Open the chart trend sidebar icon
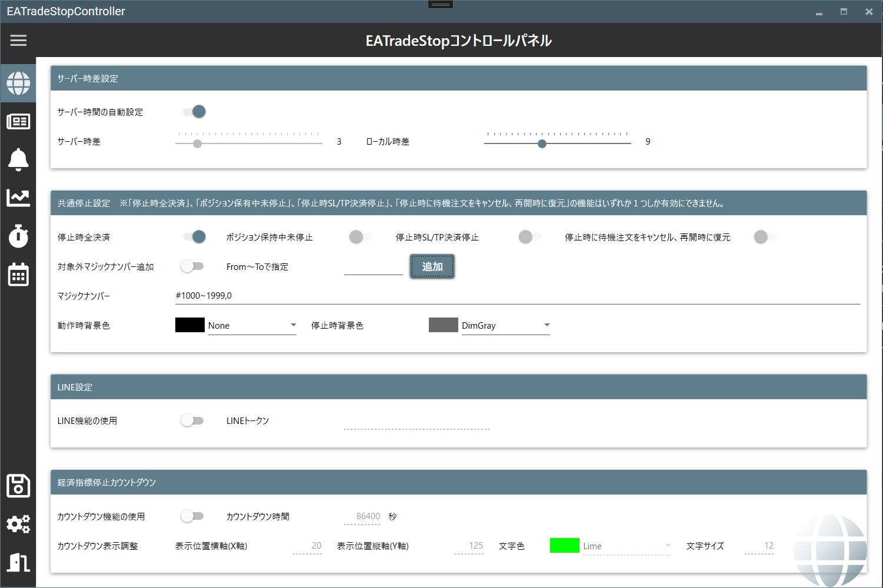Viewport: 883px width, 588px height. point(18,198)
